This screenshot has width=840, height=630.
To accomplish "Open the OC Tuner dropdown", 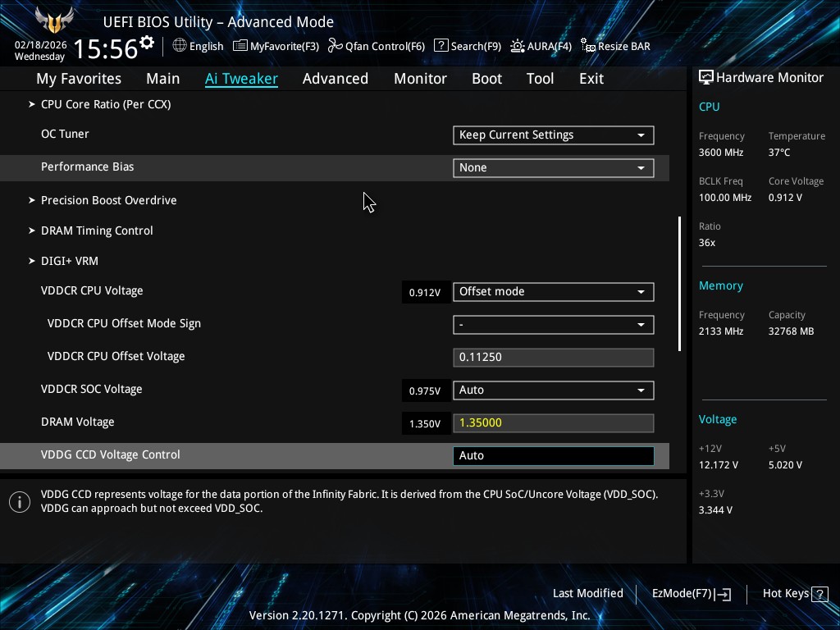I will (554, 135).
